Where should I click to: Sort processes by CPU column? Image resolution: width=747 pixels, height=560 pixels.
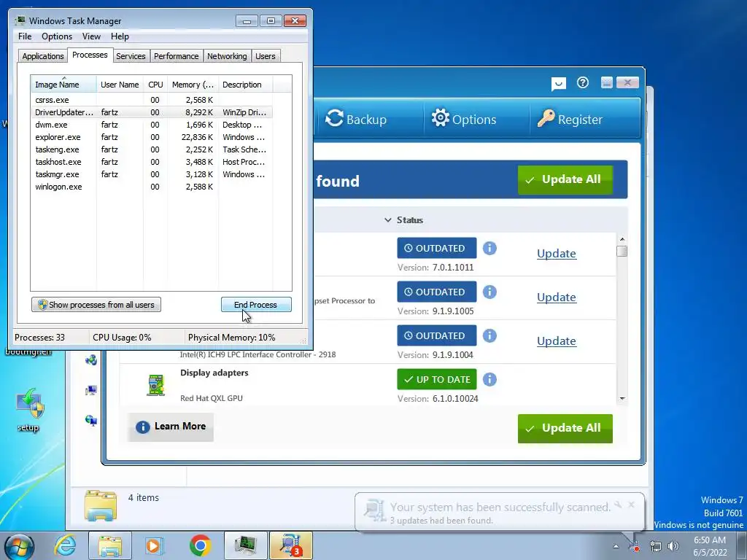coord(155,85)
